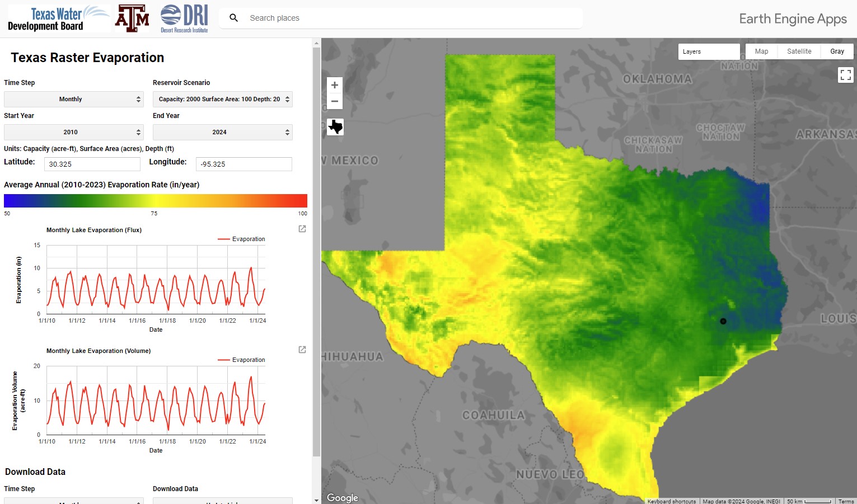This screenshot has height=504, width=857.
Task: Switch to Map basemap view
Action: [x=761, y=51]
